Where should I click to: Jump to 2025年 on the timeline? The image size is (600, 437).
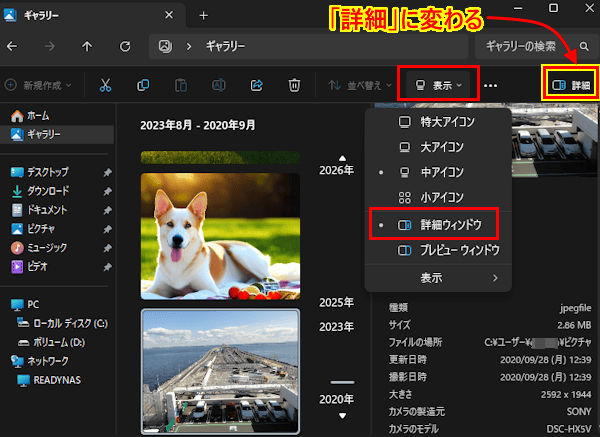pyautogui.click(x=336, y=302)
